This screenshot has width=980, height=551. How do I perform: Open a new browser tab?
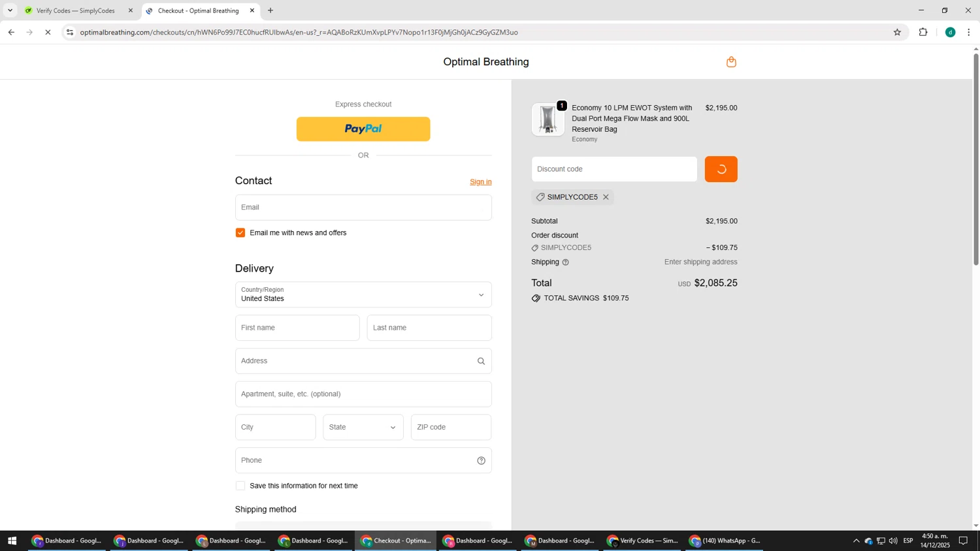(270, 10)
